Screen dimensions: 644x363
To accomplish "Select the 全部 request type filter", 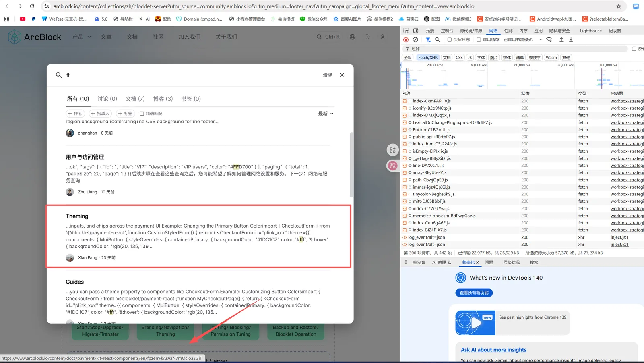I will [x=408, y=58].
